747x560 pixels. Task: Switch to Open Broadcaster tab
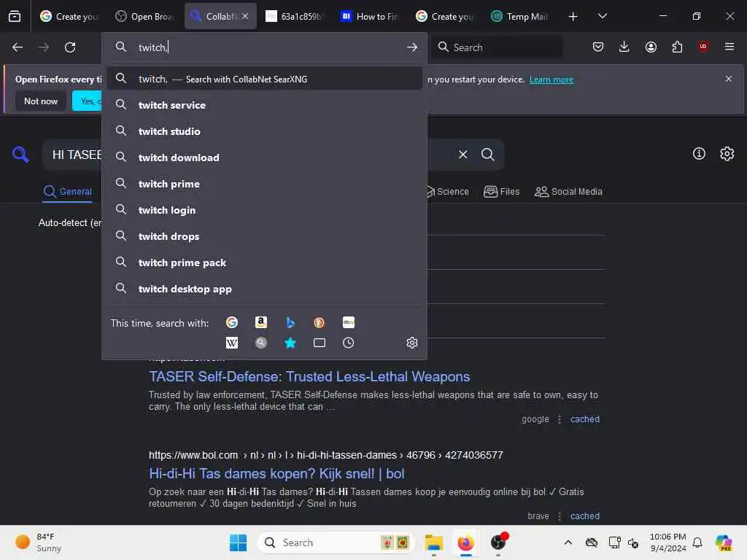tap(145, 16)
